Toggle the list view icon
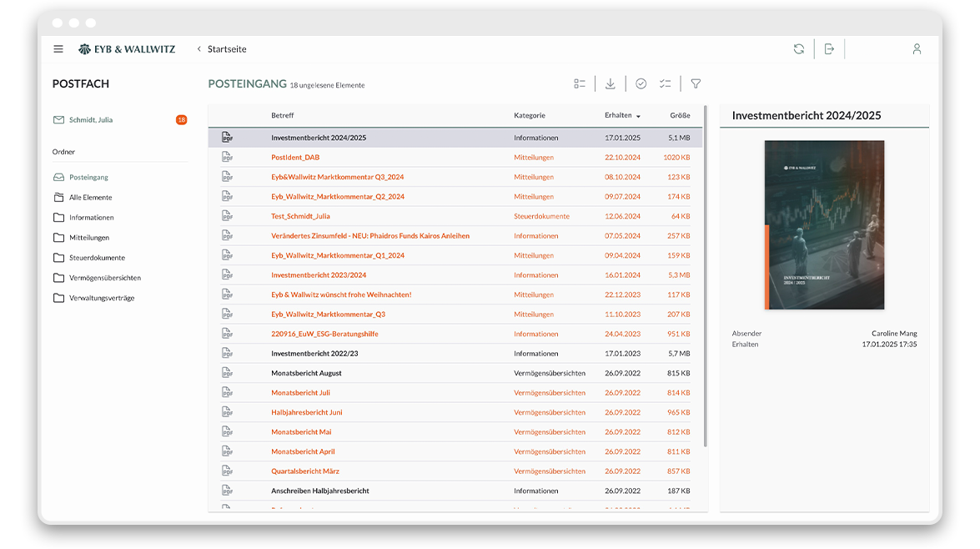Viewport: 980px width, 549px height. 580,83
